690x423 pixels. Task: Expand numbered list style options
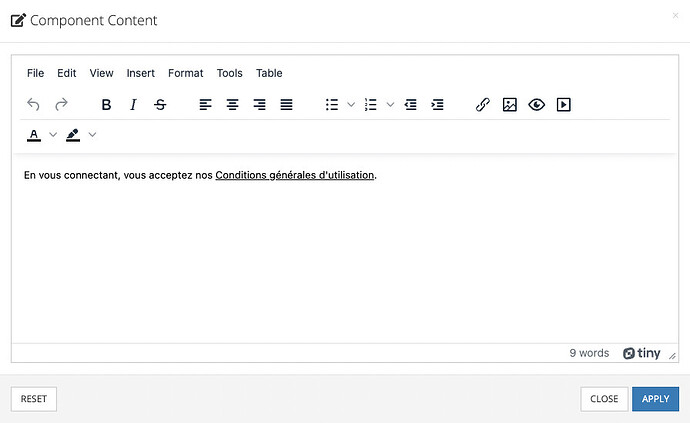click(390, 104)
